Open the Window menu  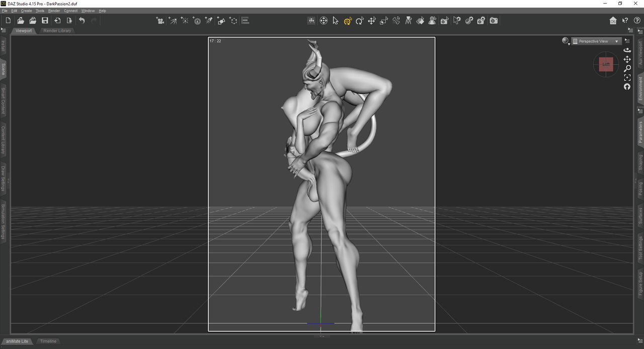tap(88, 11)
